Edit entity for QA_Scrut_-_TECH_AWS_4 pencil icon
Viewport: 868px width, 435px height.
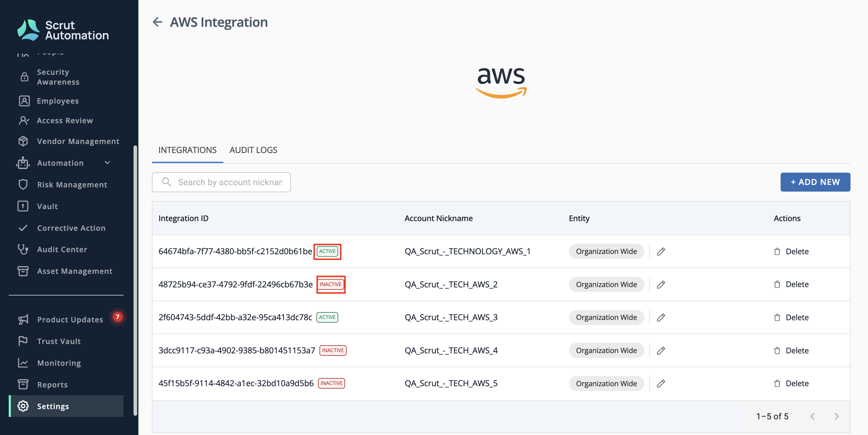coord(661,350)
